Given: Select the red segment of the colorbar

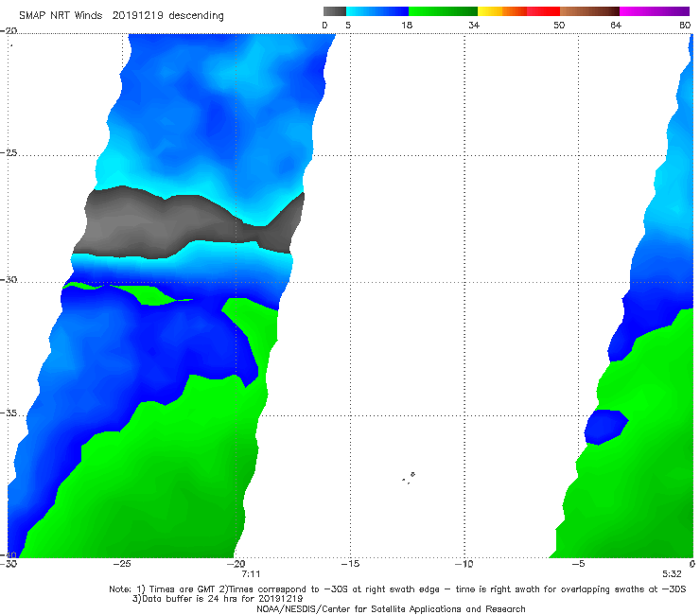Looking at the screenshot, I should pos(543,11).
